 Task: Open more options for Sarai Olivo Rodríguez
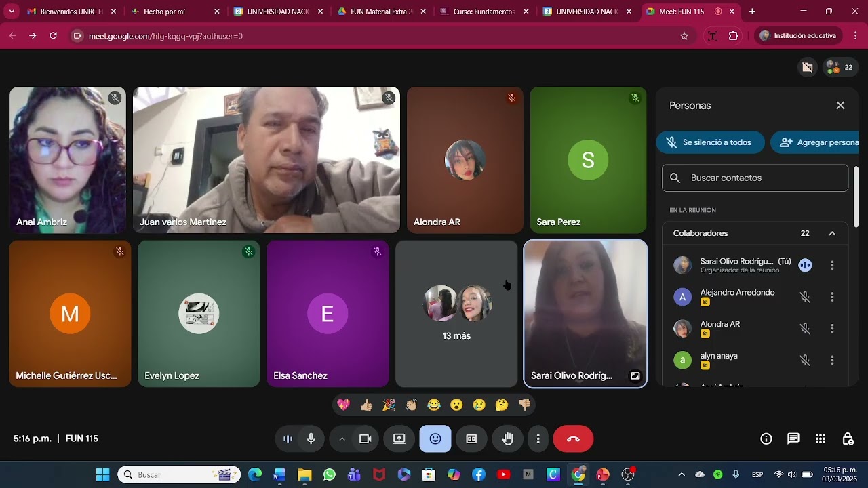[832, 265]
